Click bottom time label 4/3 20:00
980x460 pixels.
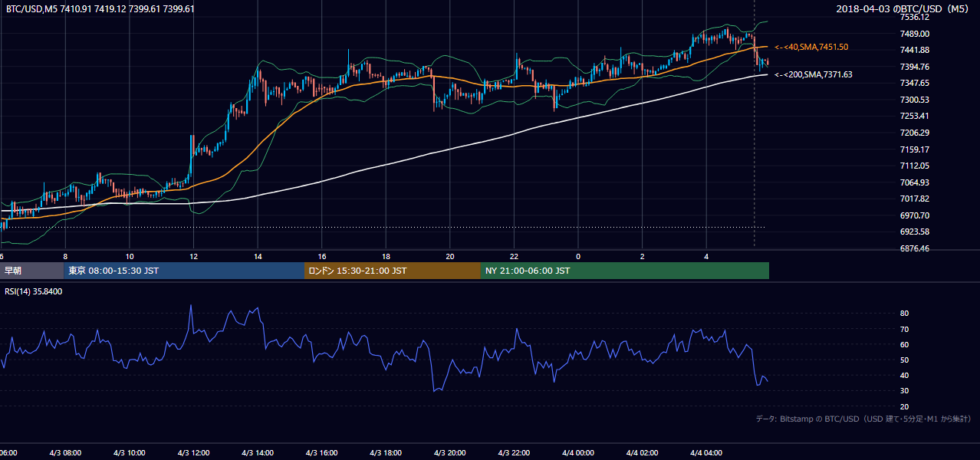click(x=449, y=452)
